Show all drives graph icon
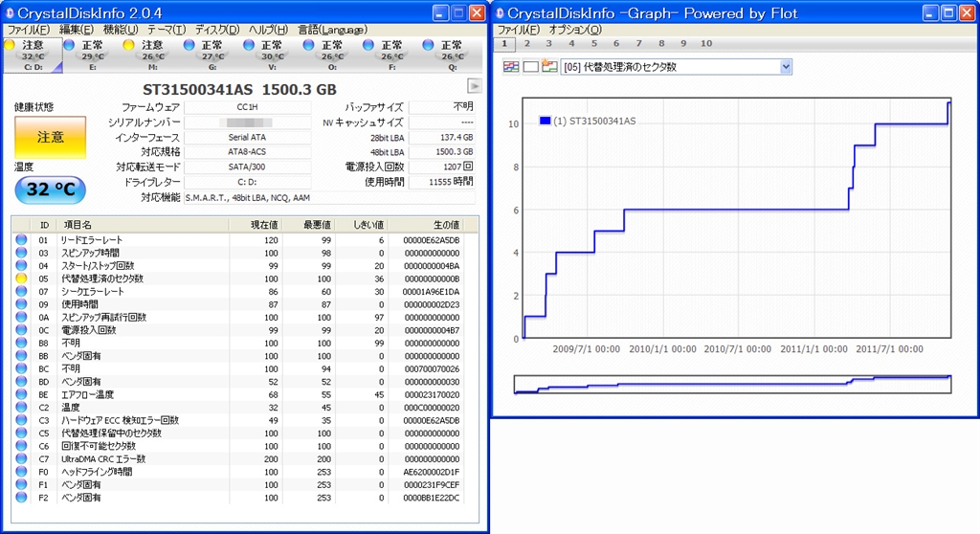The width and height of the screenshot is (980, 534). tap(511, 67)
